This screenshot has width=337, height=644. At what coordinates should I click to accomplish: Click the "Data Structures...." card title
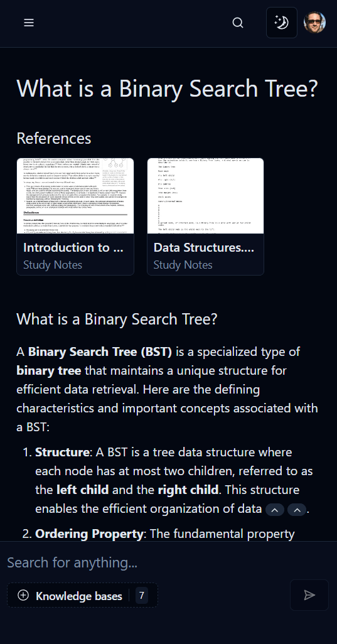203,247
